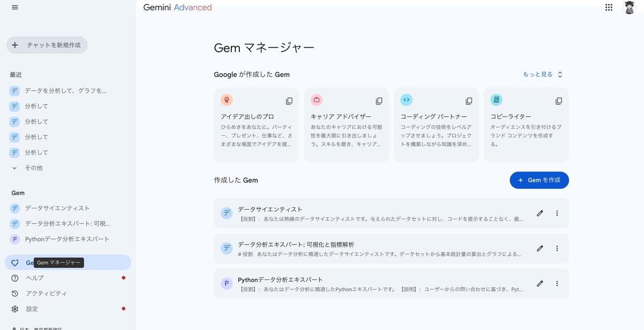Edit the データサイエンティスト Gem with pencil
The height and width of the screenshot is (330, 644).
tap(540, 213)
